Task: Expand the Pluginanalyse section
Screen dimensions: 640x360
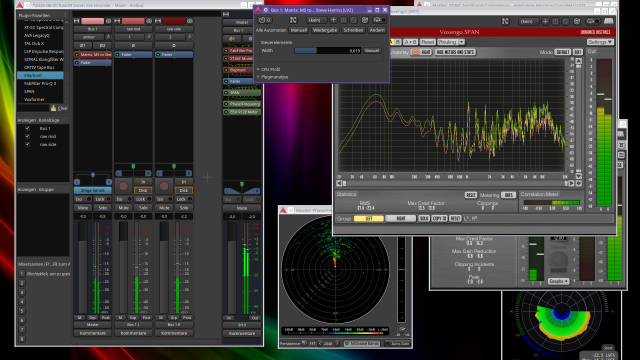Action: click(x=272, y=77)
